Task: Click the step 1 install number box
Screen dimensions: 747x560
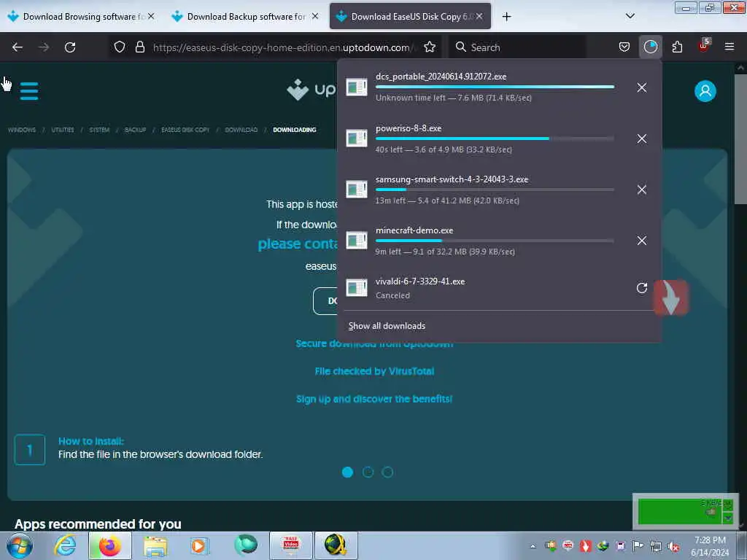Action: point(29,449)
